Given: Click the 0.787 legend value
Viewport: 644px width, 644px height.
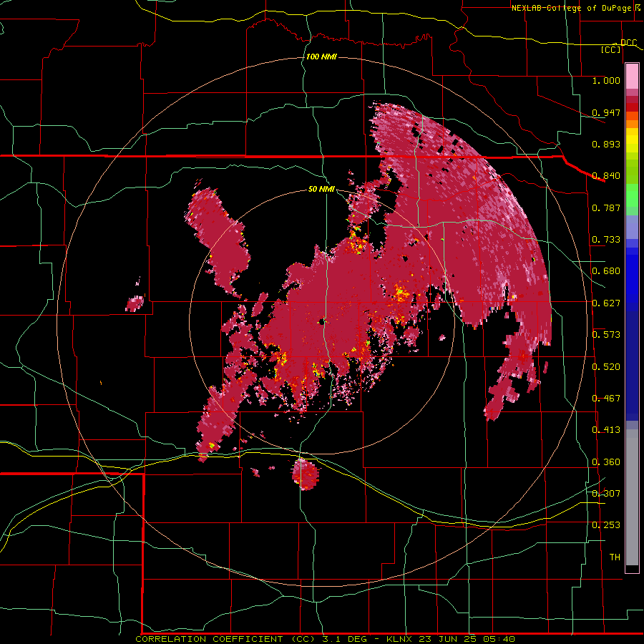Looking at the screenshot, I should [x=606, y=208].
